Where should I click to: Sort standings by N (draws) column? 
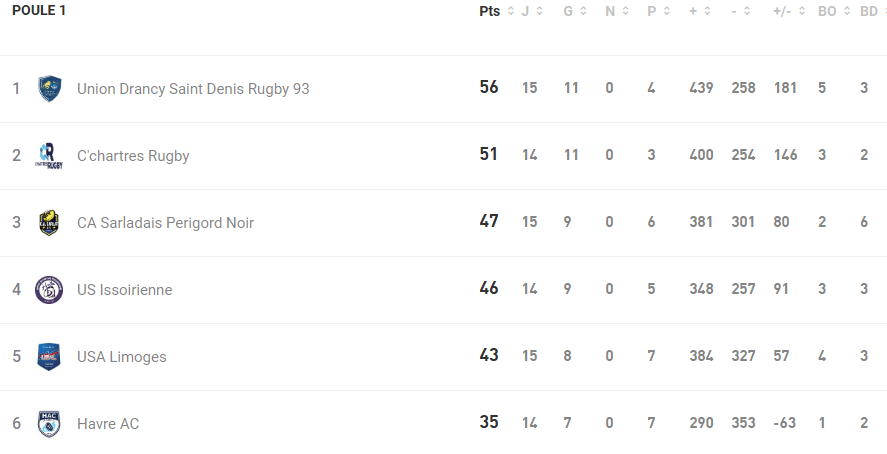tap(616, 11)
